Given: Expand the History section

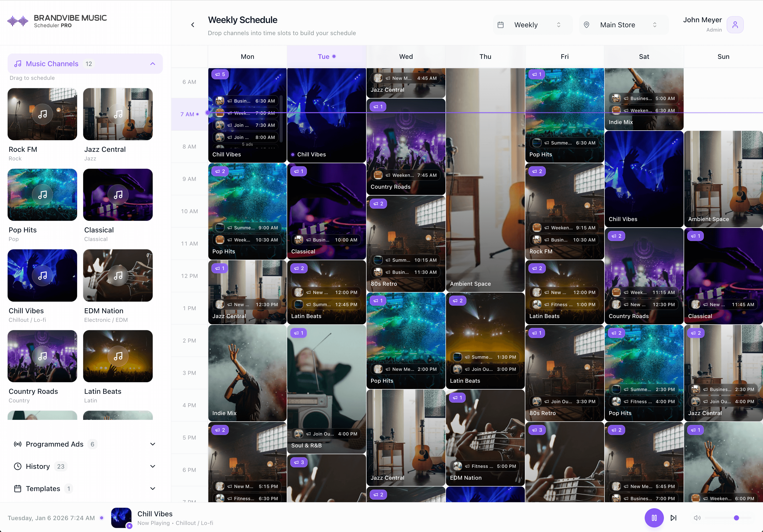Looking at the screenshot, I should [152, 466].
